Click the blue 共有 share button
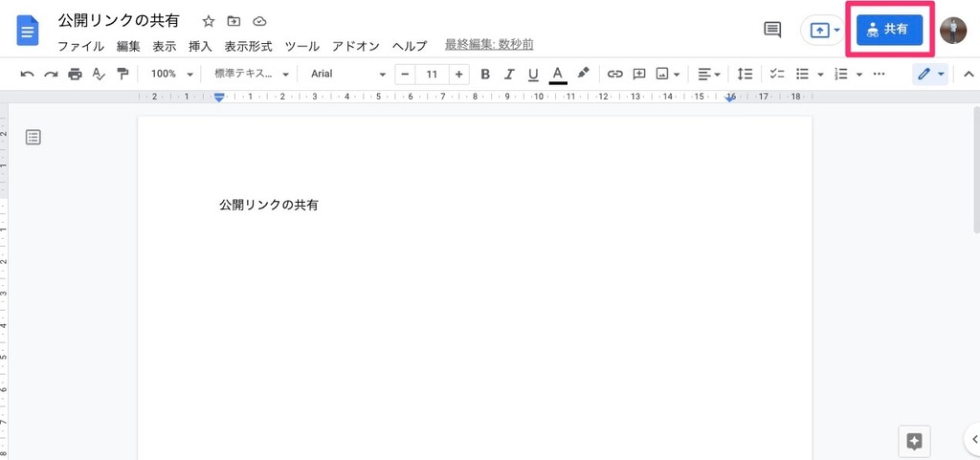Image resolution: width=980 pixels, height=460 pixels. pyautogui.click(x=889, y=30)
